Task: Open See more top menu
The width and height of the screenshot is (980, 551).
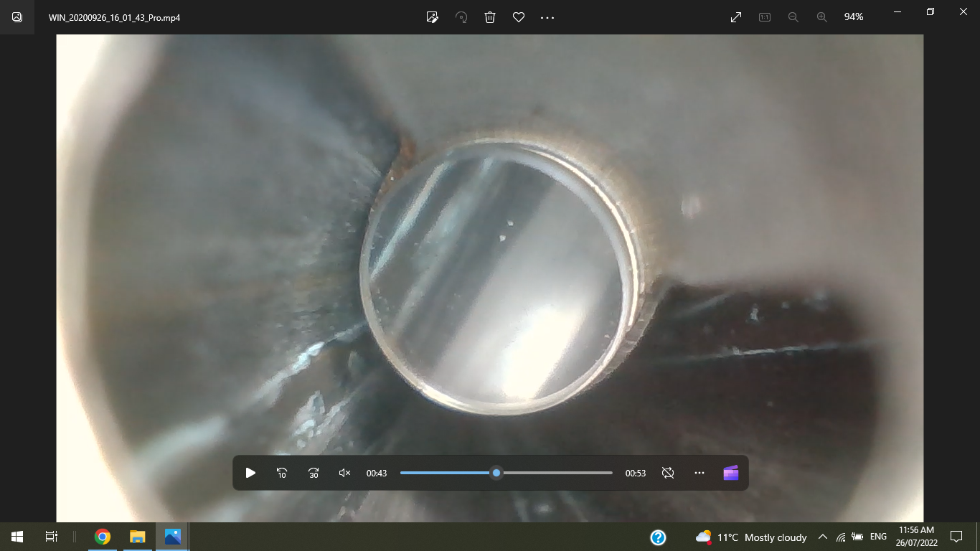Action: click(x=547, y=17)
